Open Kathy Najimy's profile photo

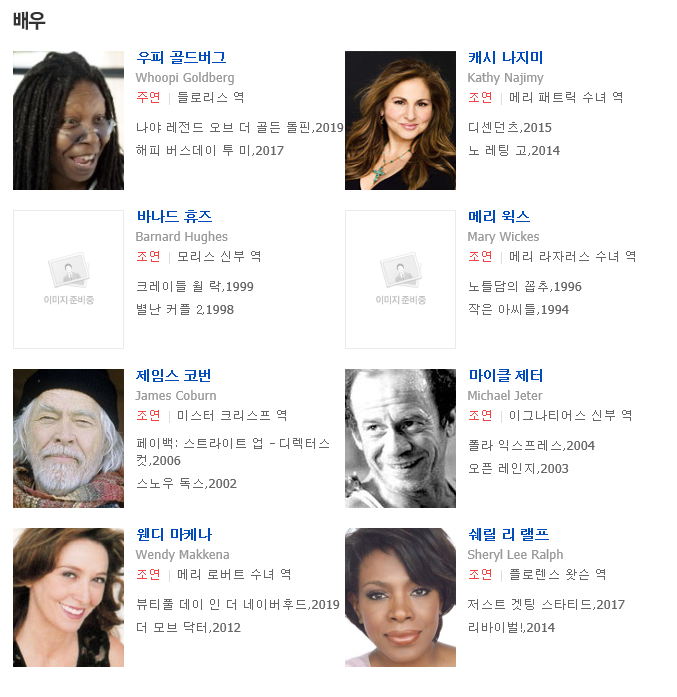tap(400, 120)
